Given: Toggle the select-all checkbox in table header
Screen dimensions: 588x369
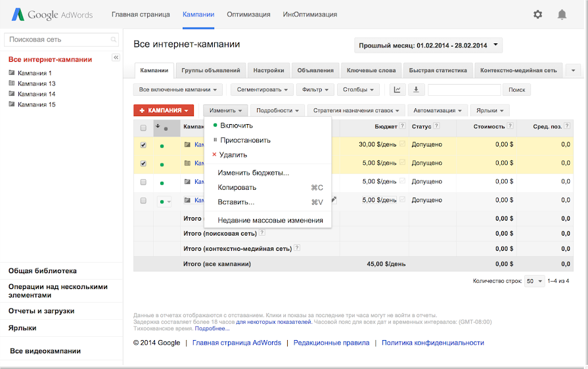Looking at the screenshot, I should [x=143, y=127].
